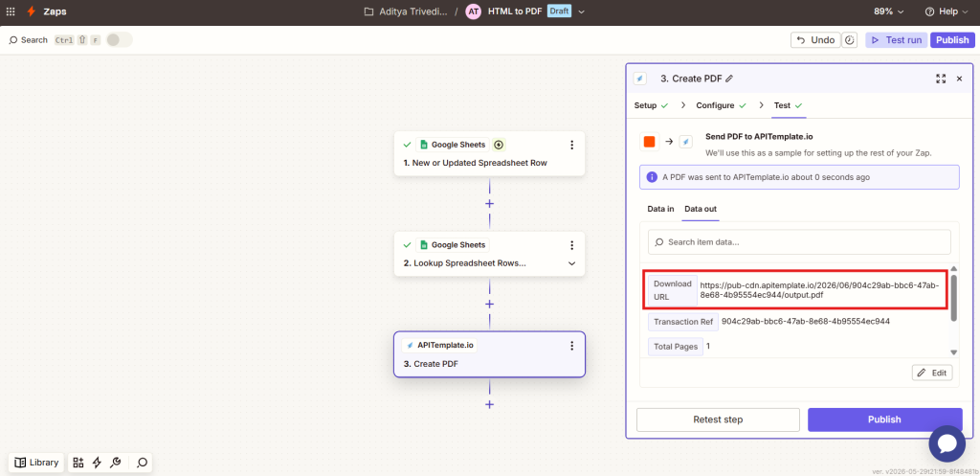Start a Test run
The height and width of the screenshot is (476, 980).
(896, 40)
